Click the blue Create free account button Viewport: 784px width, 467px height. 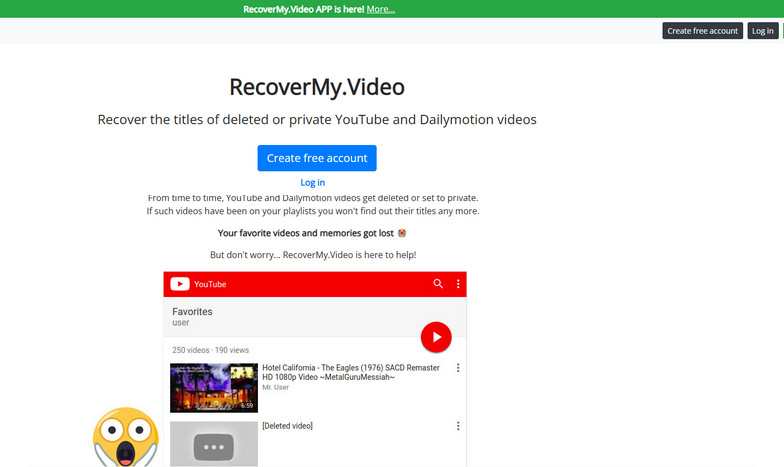point(317,158)
